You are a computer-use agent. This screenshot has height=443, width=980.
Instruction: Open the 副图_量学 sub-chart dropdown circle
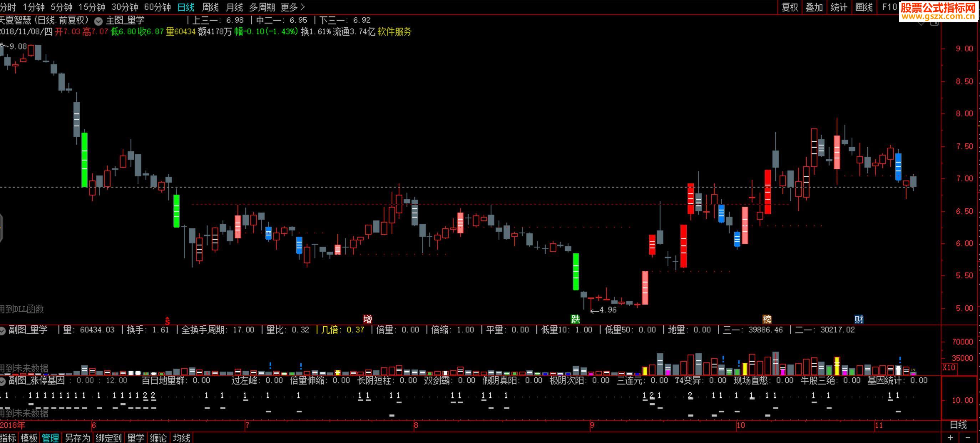pos(2,331)
